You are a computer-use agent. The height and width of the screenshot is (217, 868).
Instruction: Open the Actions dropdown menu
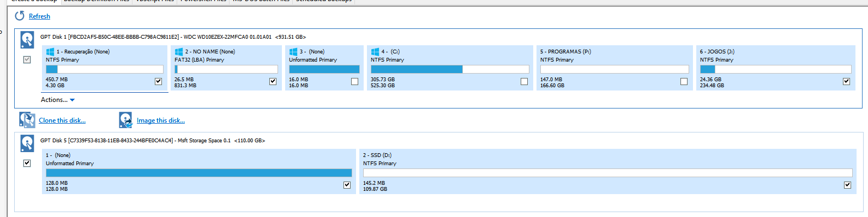58,100
